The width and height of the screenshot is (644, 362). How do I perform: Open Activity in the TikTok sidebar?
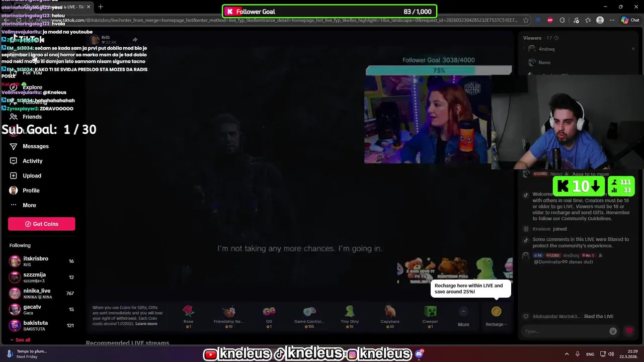pos(32,161)
